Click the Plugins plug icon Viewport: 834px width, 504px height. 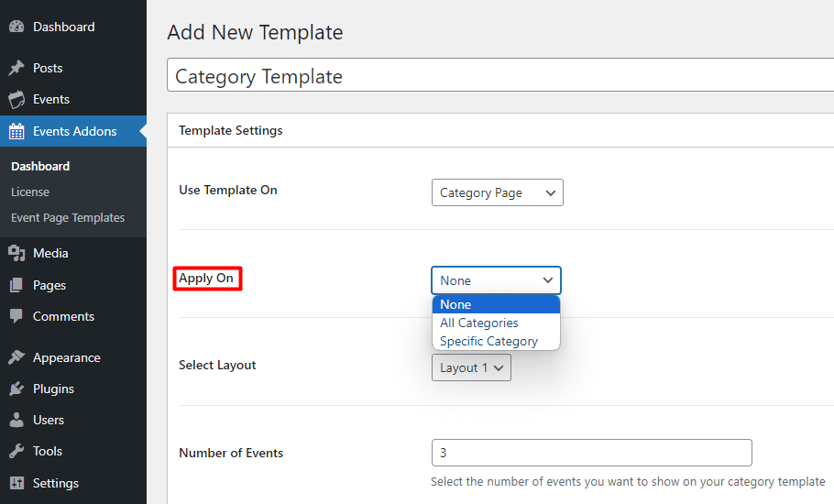point(16,389)
